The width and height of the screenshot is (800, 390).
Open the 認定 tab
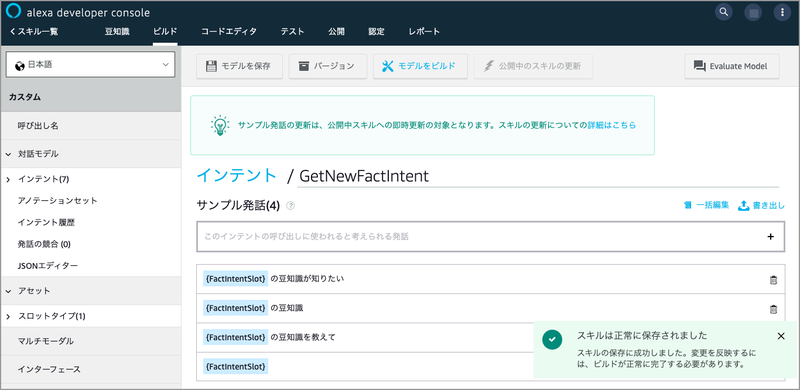tap(377, 32)
